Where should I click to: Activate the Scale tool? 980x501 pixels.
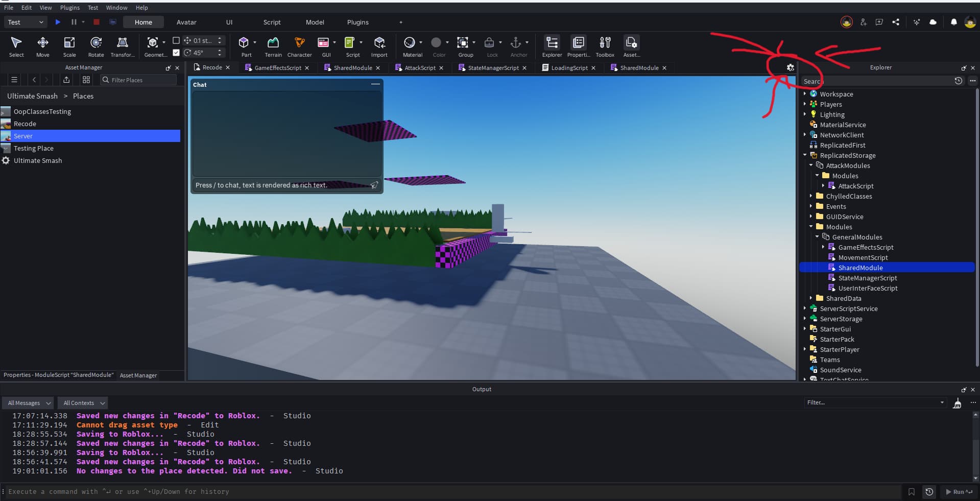[x=69, y=46]
